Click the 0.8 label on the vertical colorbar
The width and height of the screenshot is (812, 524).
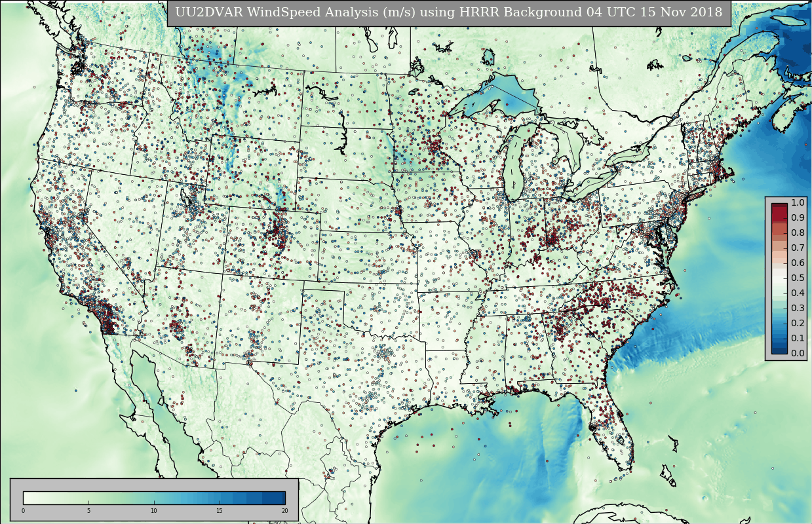798,233
